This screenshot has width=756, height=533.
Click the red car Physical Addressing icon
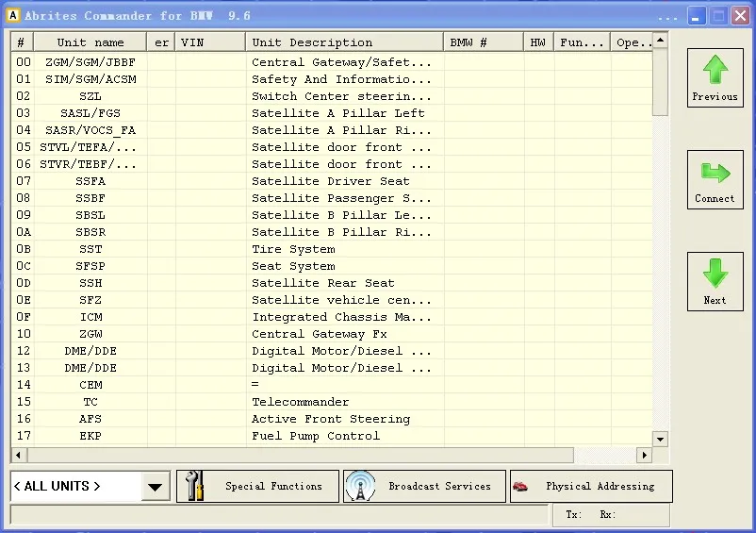(x=519, y=486)
